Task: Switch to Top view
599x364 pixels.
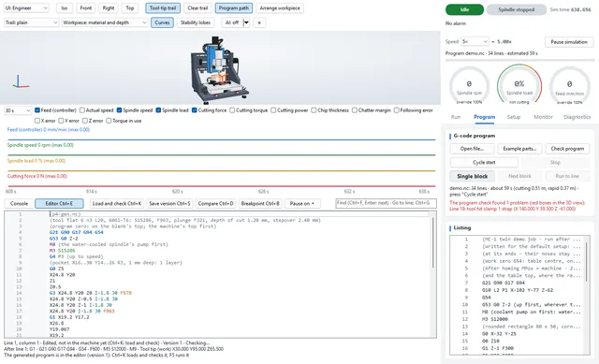Action: click(x=130, y=8)
